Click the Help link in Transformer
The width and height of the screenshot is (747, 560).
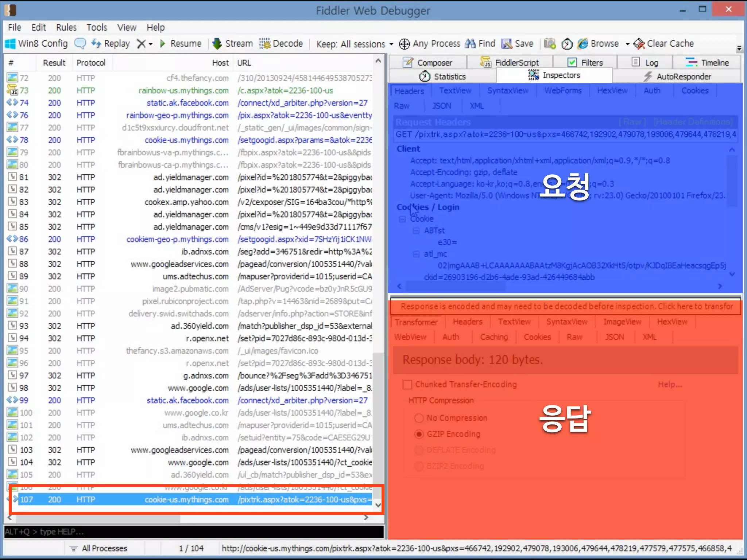(670, 384)
